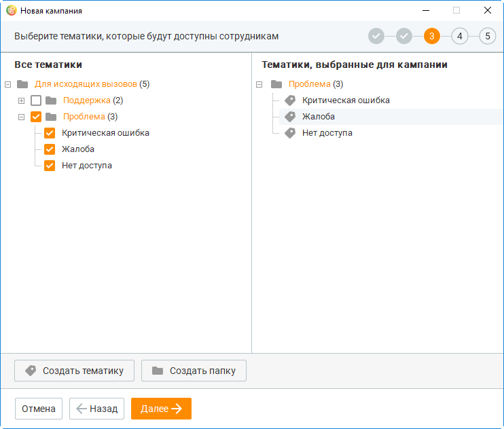Click folder icon of 'Проблема' in selected topics
The image size is (504, 429).
(276, 84)
